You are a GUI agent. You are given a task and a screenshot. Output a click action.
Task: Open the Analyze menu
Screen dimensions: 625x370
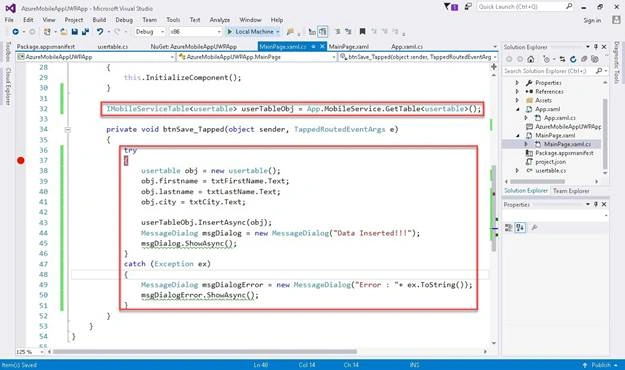coord(220,20)
